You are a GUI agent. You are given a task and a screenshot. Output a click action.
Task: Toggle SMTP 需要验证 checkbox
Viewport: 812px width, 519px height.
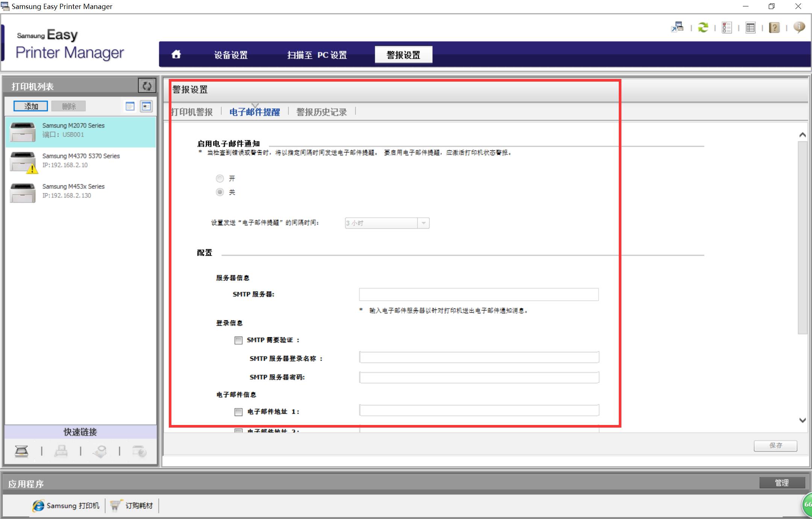[238, 340]
